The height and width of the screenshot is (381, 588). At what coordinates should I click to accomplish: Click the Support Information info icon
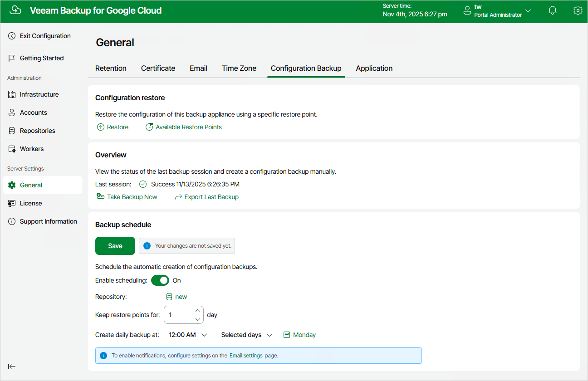point(12,221)
